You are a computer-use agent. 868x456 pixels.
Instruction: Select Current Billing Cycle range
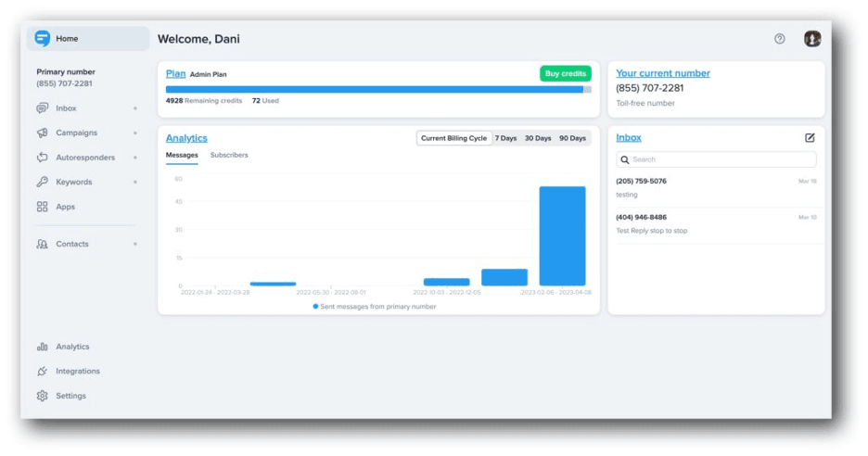pos(453,138)
